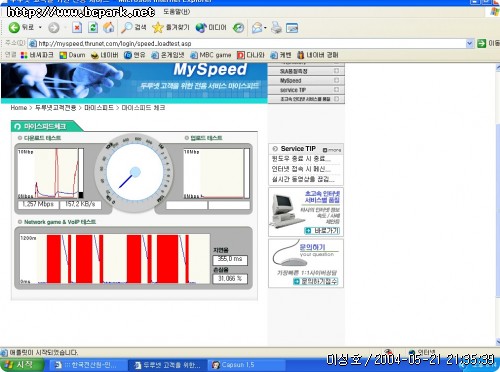Refresh the page with the green arrows icon
This screenshot has width=500, height=372.
[x=93, y=27]
